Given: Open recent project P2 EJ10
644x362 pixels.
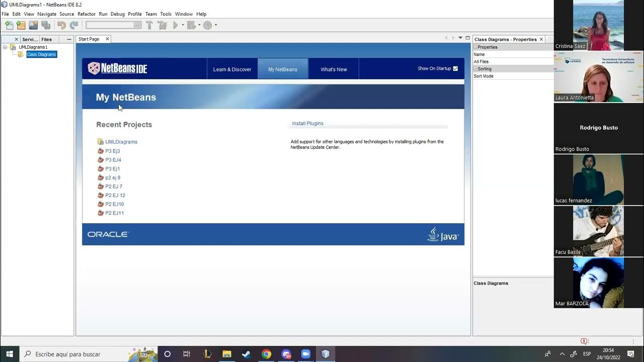Looking at the screenshot, I should pyautogui.click(x=115, y=204).
